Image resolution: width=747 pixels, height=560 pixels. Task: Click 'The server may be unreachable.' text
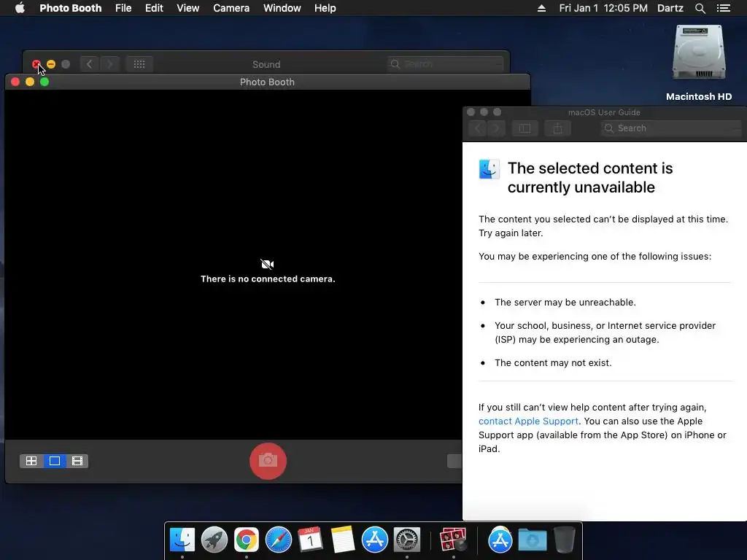[565, 303]
